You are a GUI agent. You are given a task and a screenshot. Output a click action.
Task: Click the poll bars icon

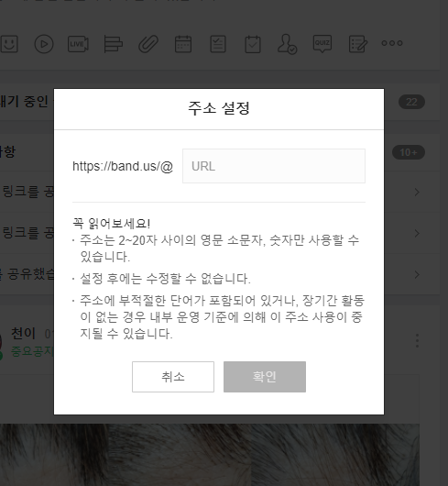coord(113,44)
